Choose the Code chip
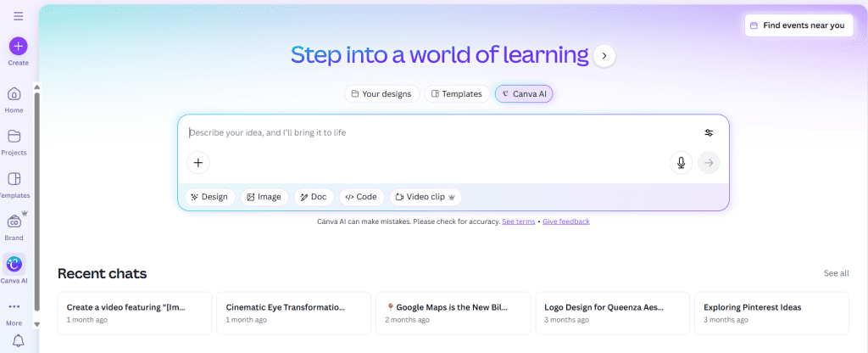The width and height of the screenshot is (868, 353). pos(361,197)
